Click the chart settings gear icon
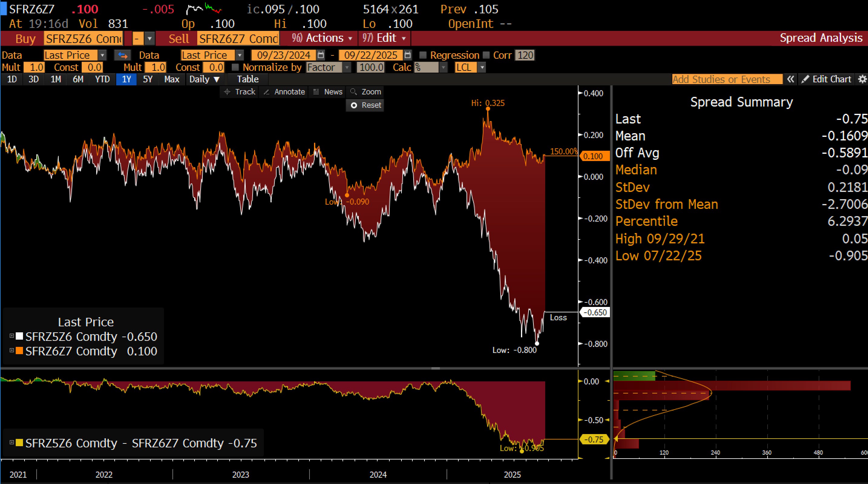Viewport: 868px width, 484px height. pos(862,79)
